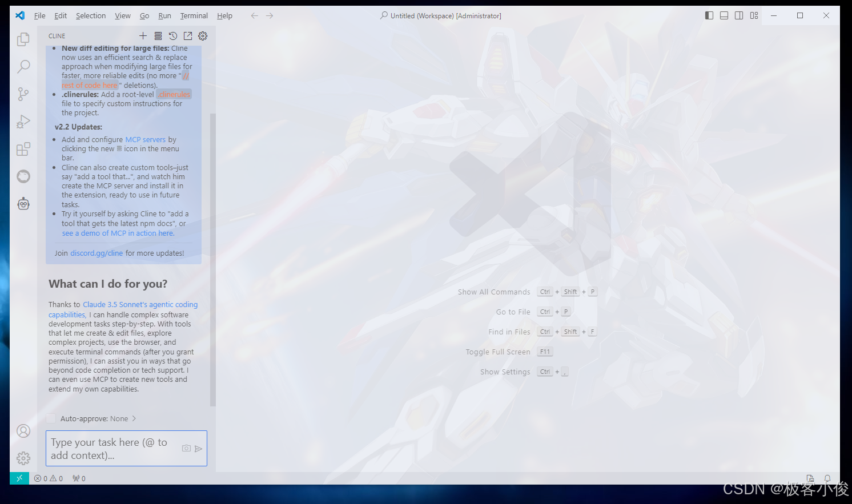Click the Claude 3.5 Sonnet capabilities link

click(140, 304)
